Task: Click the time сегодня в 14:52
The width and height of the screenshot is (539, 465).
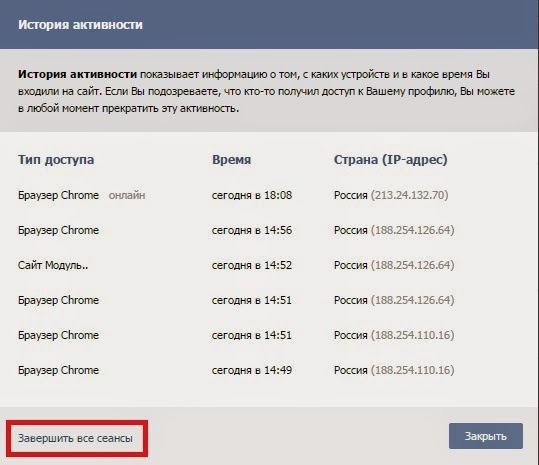Action: [252, 265]
